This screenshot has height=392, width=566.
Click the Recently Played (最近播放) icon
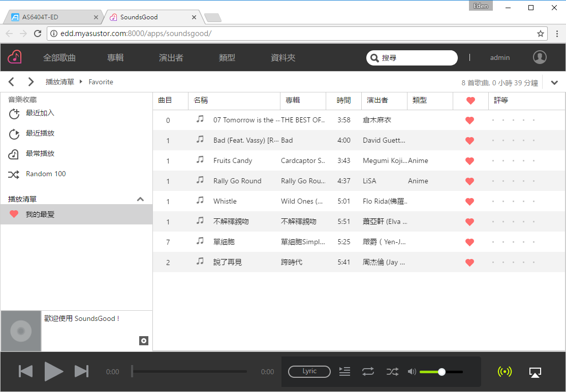pos(14,134)
